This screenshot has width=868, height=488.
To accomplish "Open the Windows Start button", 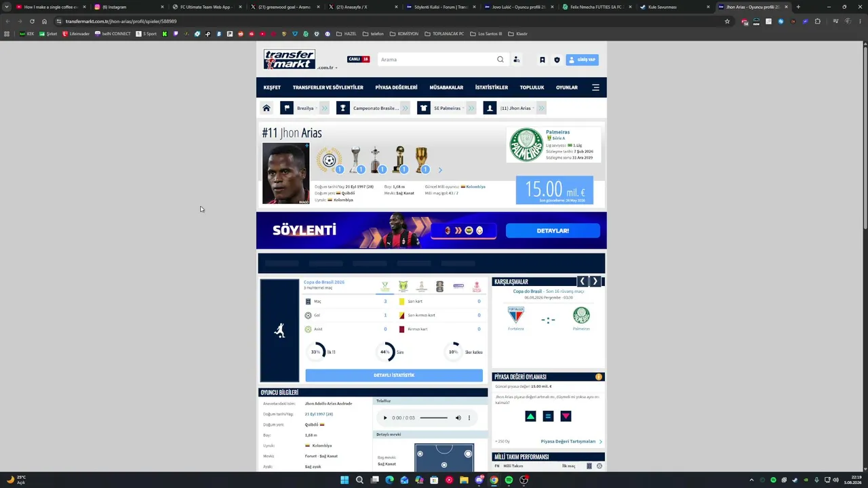I will [344, 480].
